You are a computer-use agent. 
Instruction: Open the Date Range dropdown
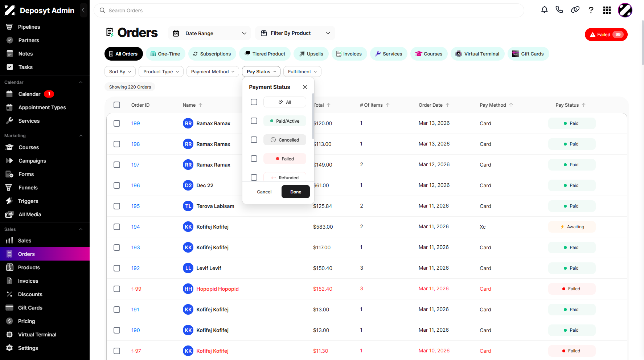(x=210, y=33)
